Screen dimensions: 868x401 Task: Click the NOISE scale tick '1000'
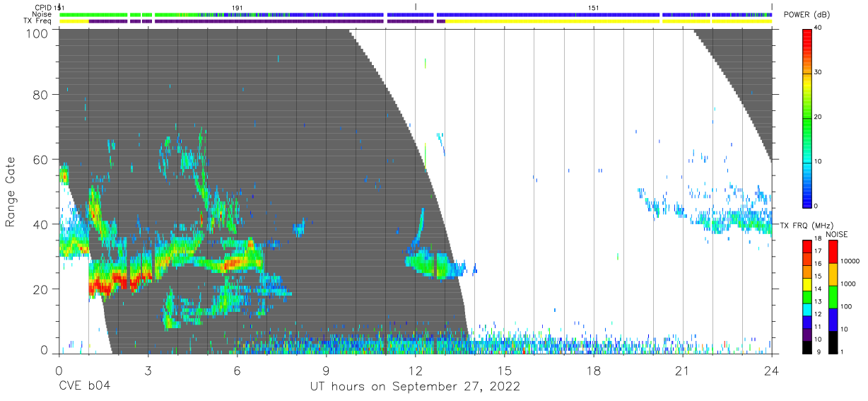pos(849,285)
